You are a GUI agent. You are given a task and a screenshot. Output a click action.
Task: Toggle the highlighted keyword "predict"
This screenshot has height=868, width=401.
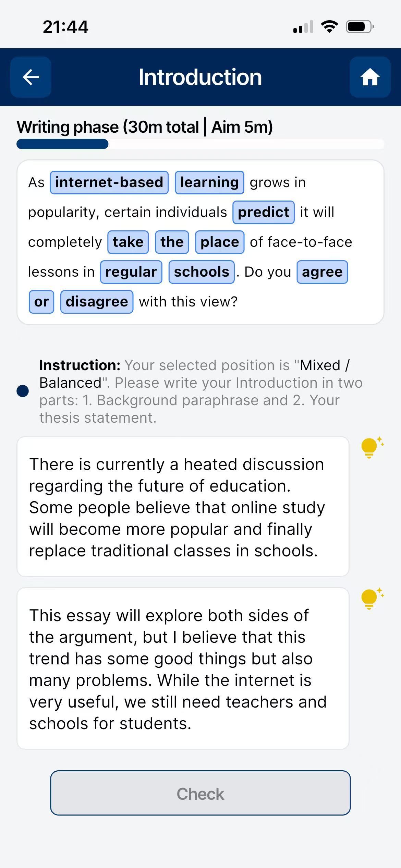263,212
